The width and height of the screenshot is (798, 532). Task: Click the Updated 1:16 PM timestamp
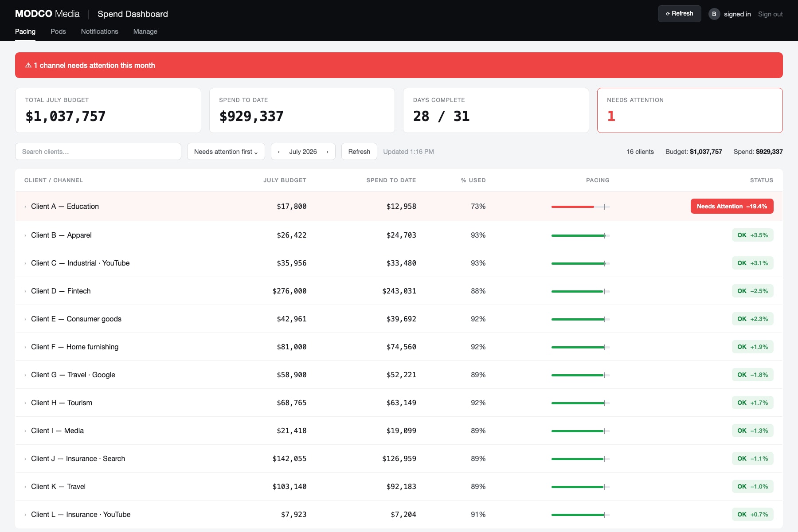408,152
